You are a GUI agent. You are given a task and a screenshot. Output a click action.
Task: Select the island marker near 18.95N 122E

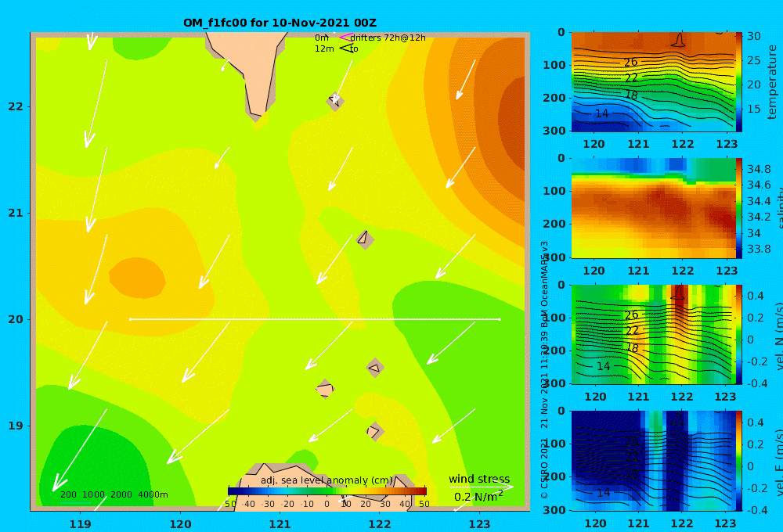374,431
